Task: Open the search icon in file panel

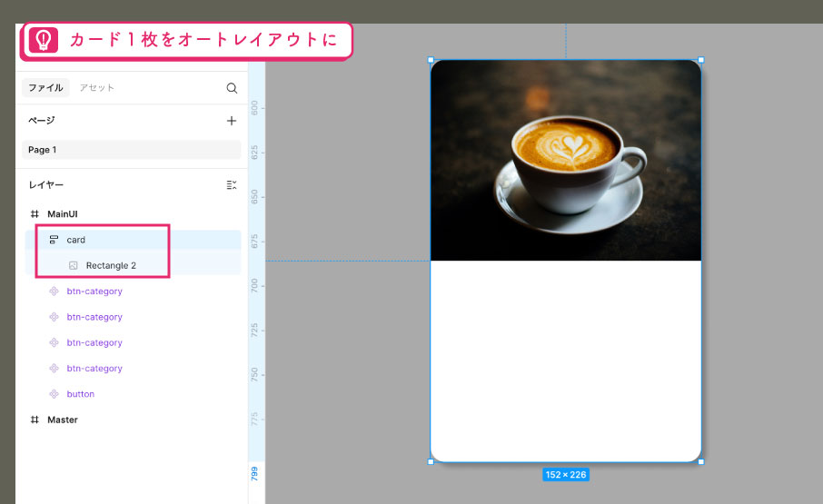Action: click(232, 88)
